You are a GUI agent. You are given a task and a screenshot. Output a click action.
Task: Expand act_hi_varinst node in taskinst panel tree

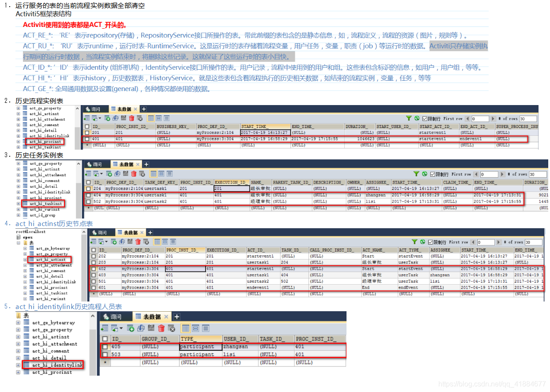point(19,209)
